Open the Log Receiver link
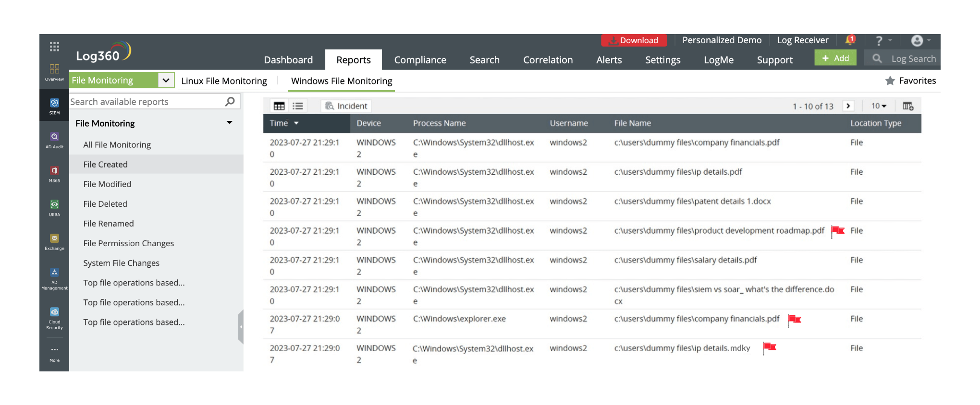This screenshot has height=405, width=980. click(803, 40)
